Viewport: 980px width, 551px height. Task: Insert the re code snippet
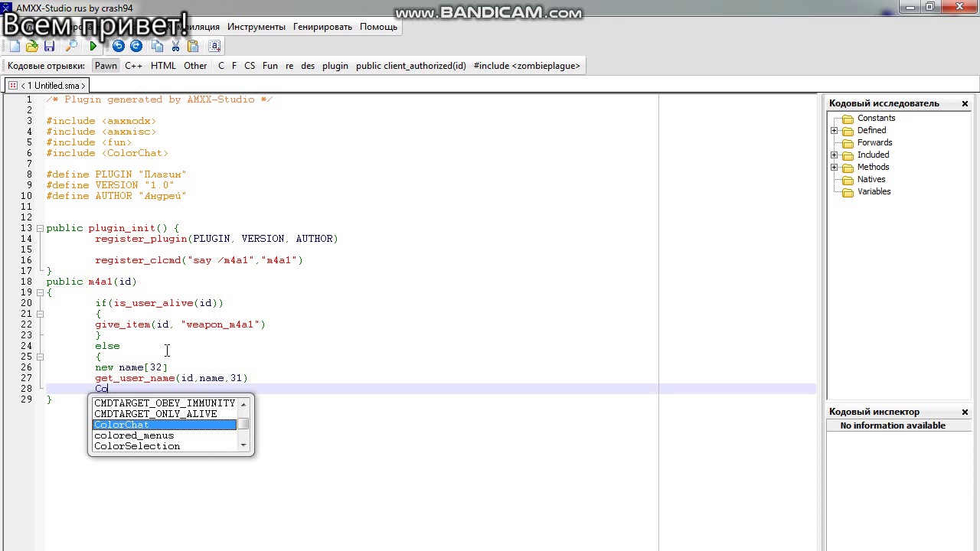pyautogui.click(x=289, y=66)
